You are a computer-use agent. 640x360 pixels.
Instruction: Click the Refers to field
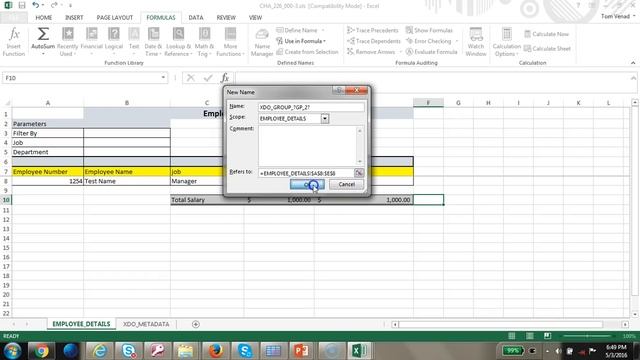[x=306, y=173]
